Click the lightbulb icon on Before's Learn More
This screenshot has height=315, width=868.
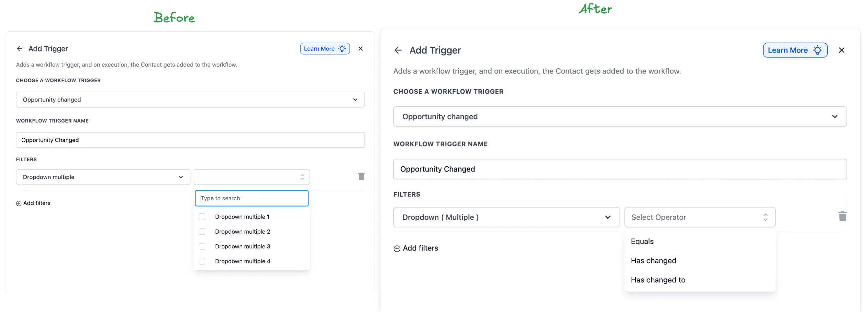tap(342, 48)
